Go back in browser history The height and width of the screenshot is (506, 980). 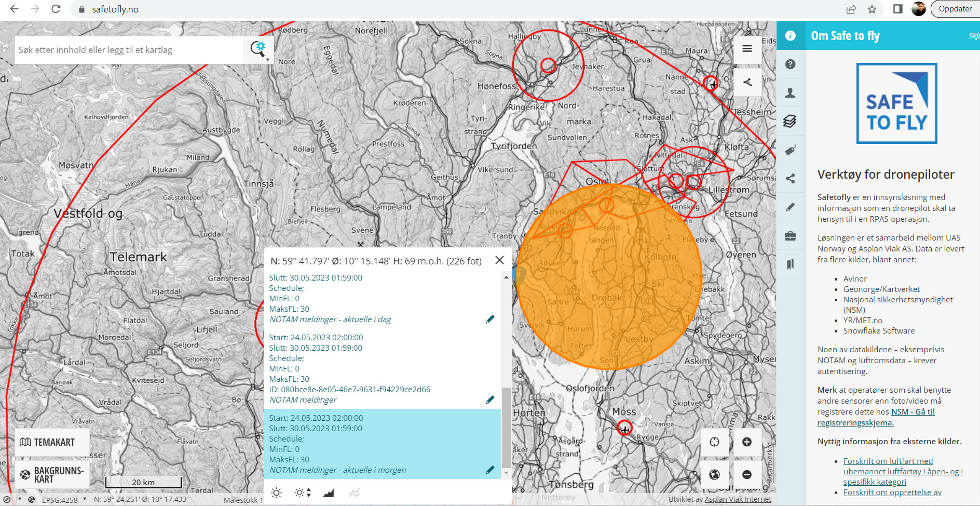coord(14,9)
